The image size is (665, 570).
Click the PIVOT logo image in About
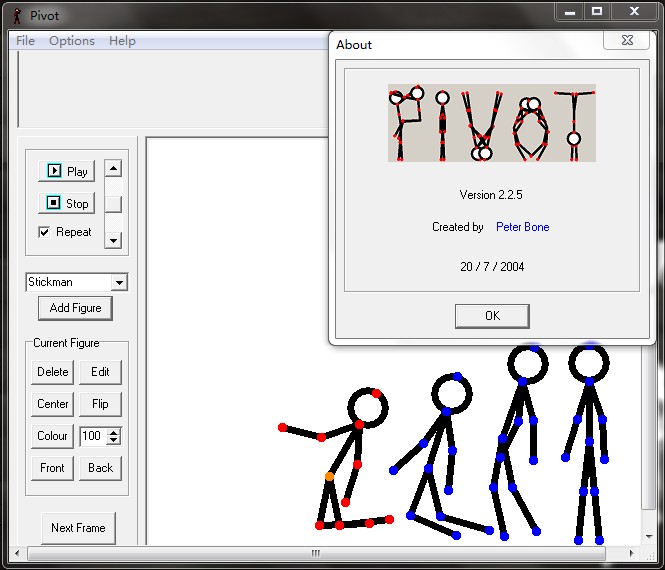tap(492, 123)
